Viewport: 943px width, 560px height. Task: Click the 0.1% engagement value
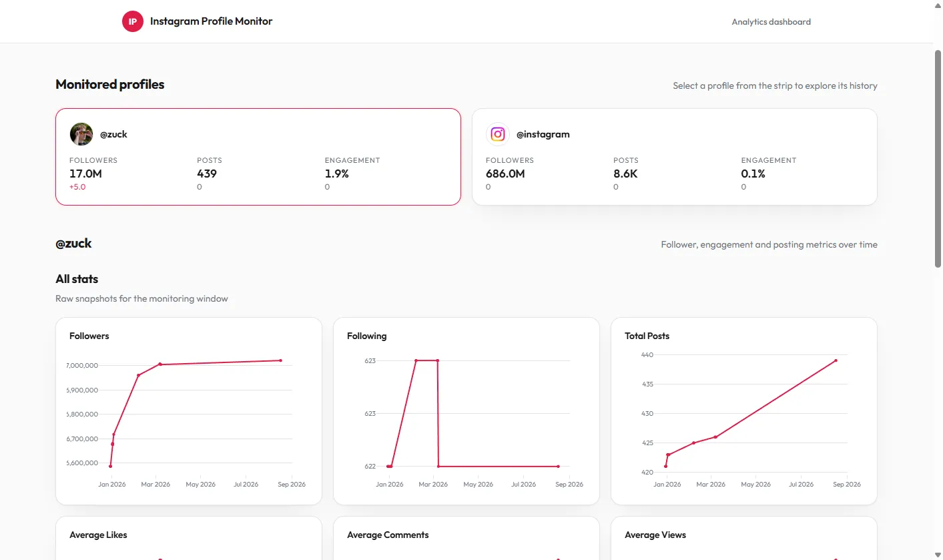753,174
